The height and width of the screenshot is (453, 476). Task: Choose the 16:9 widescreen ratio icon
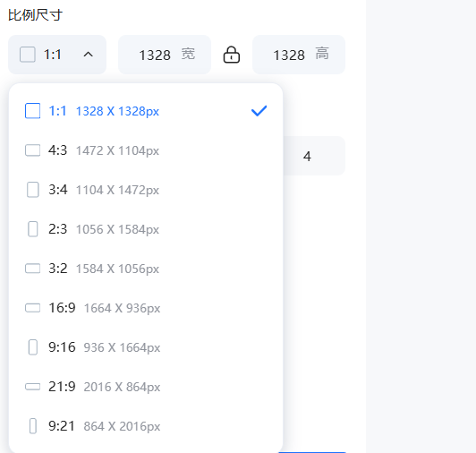[32, 308]
